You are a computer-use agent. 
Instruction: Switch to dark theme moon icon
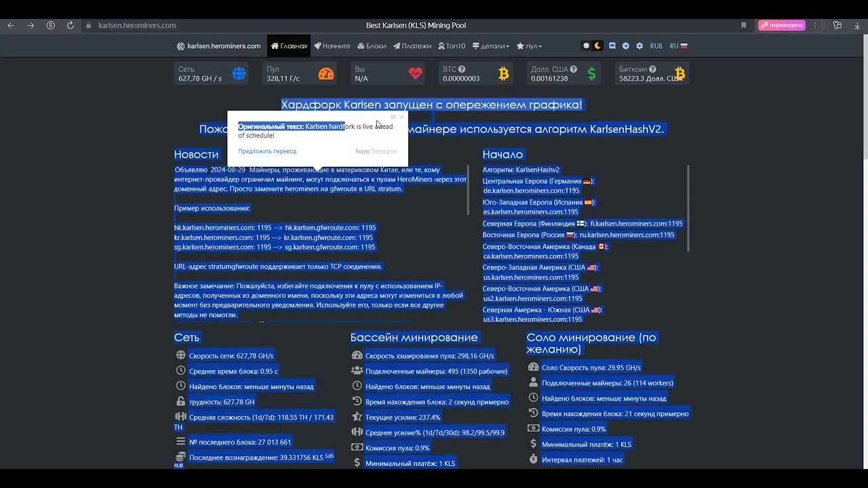click(x=597, y=46)
